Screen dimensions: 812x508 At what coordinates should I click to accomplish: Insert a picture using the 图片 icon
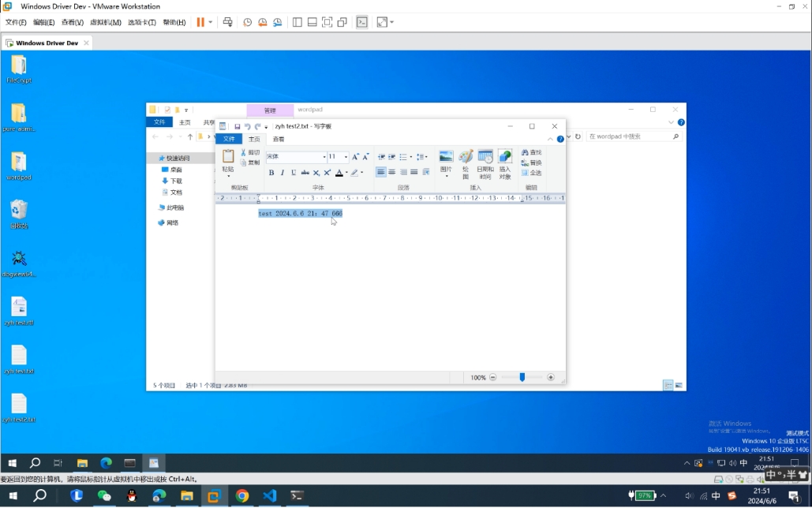tap(446, 159)
